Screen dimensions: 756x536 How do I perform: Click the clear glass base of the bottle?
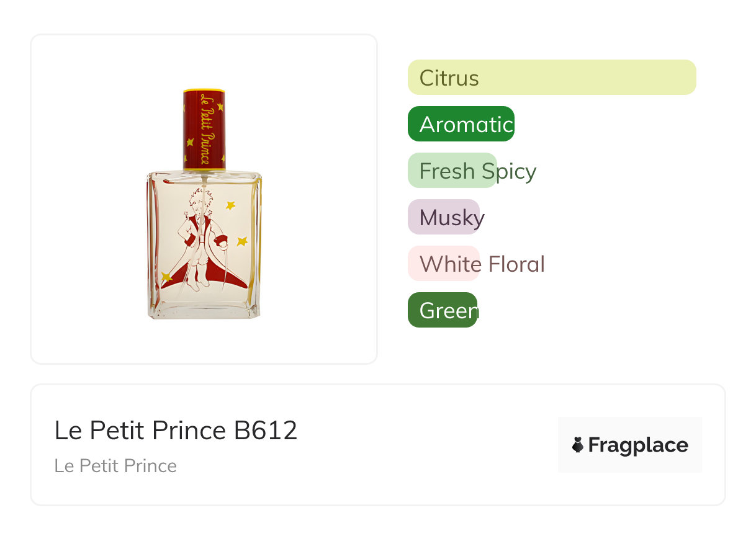tap(205, 308)
